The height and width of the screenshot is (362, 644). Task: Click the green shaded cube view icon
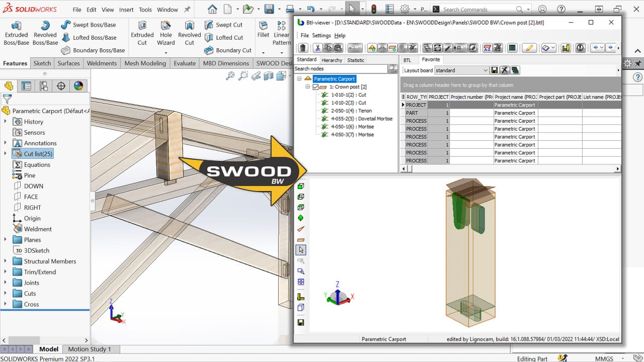[x=301, y=186]
